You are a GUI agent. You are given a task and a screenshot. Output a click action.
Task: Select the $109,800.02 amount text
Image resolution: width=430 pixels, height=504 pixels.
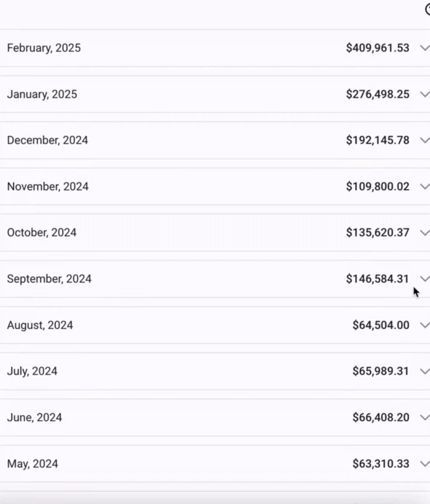pyautogui.click(x=377, y=186)
